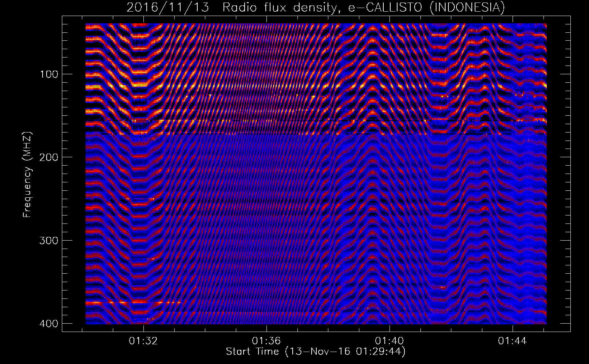The height and width of the screenshot is (364, 589).
Task: Click the 01:40 time tick label
Action: point(390,341)
